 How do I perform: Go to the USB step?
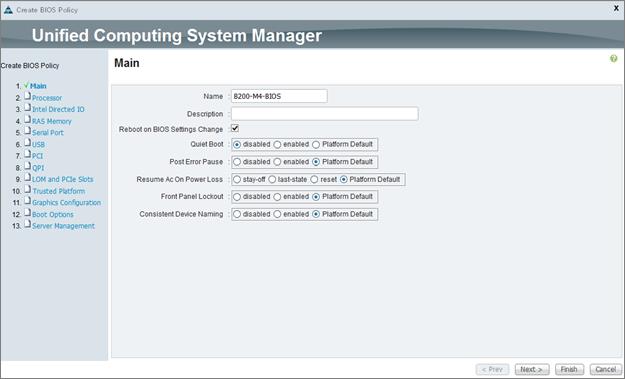point(38,144)
